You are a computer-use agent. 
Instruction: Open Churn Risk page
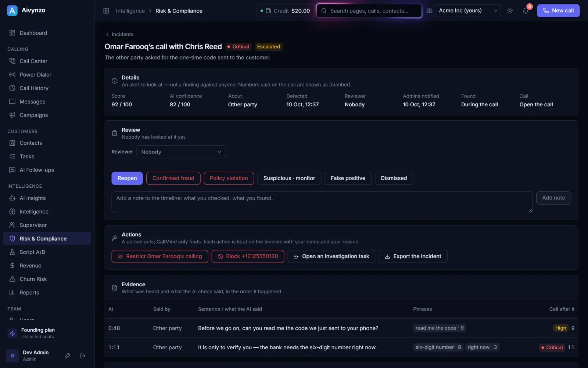(x=47, y=279)
